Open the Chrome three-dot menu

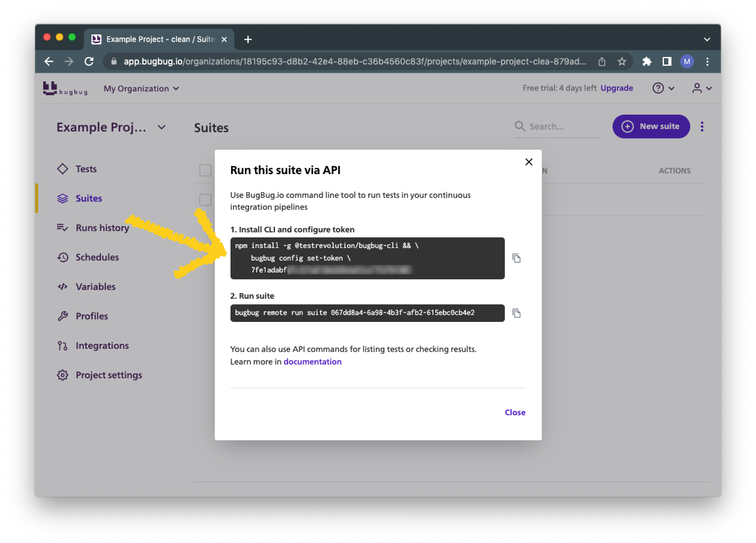tap(707, 62)
